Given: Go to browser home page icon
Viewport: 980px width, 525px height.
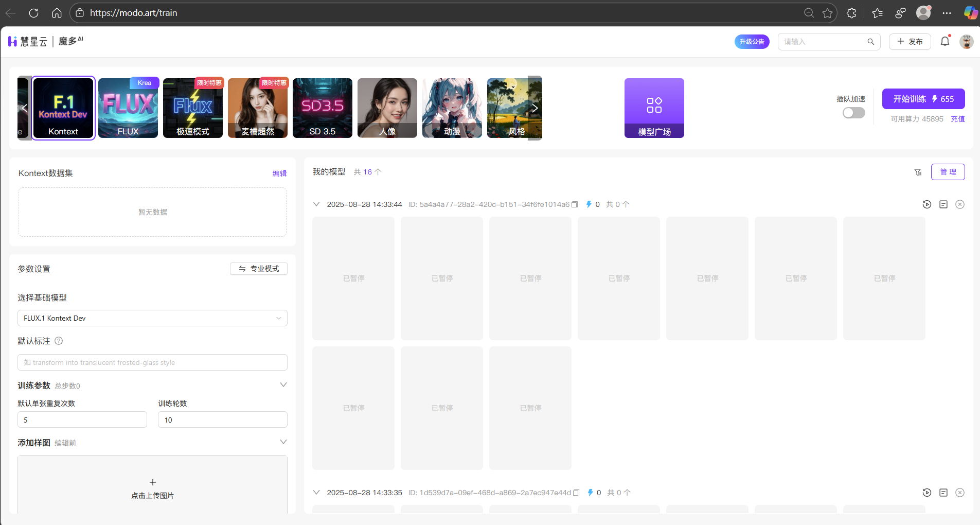Looking at the screenshot, I should (x=57, y=13).
